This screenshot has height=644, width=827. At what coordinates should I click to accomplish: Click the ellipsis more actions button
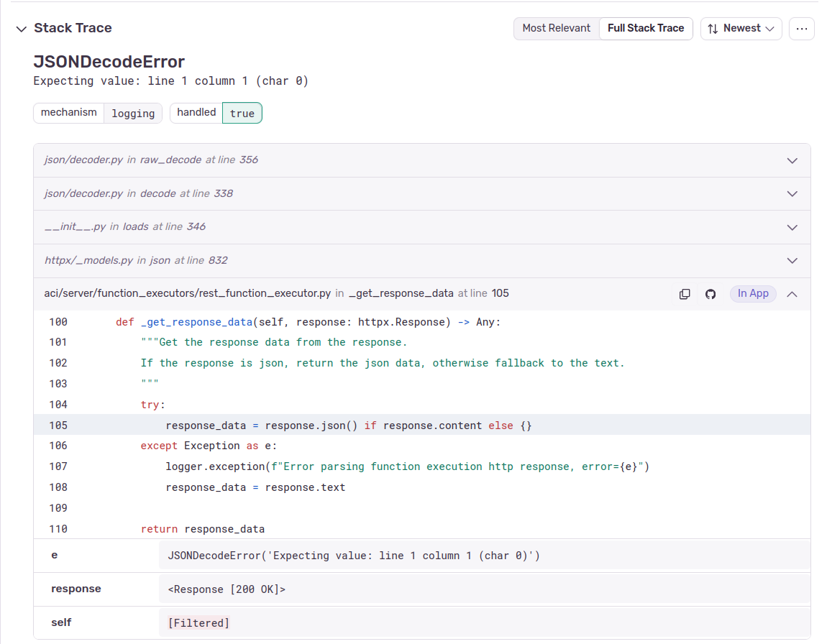(x=801, y=29)
